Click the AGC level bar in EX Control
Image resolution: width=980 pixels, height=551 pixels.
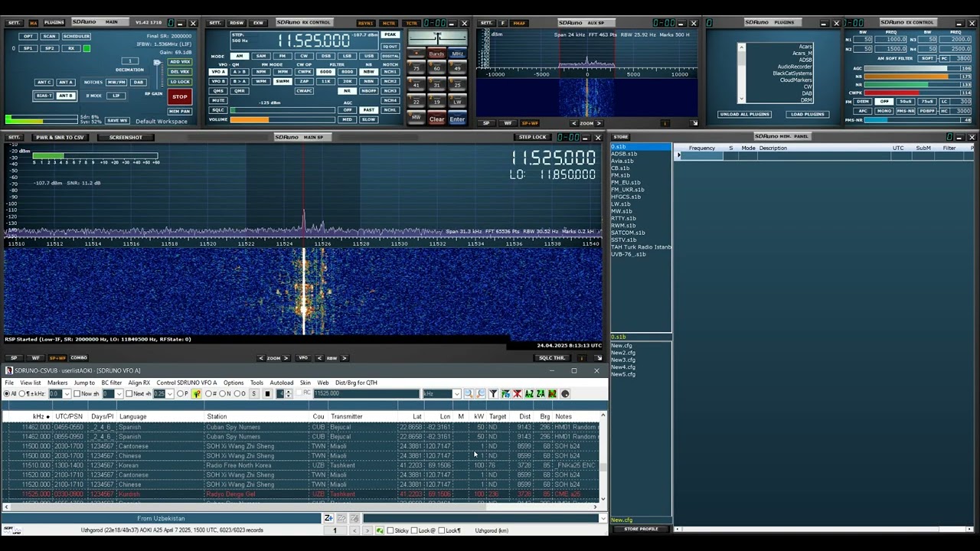pyautogui.click(x=912, y=68)
